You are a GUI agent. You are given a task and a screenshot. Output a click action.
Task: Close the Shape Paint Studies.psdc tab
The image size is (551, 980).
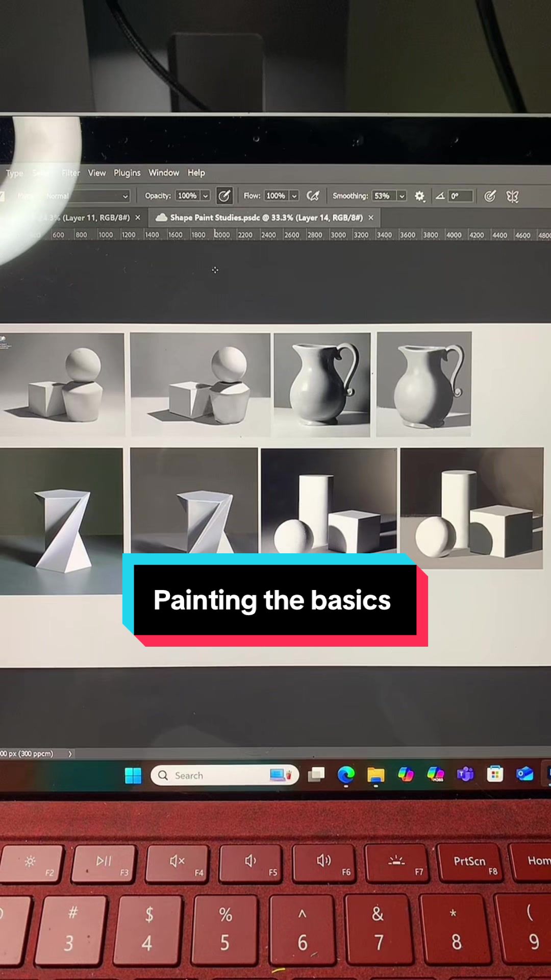pyautogui.click(x=371, y=218)
